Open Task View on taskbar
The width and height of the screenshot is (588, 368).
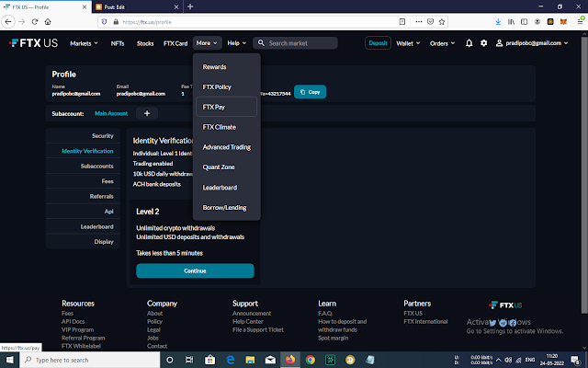pyautogui.click(x=189, y=360)
